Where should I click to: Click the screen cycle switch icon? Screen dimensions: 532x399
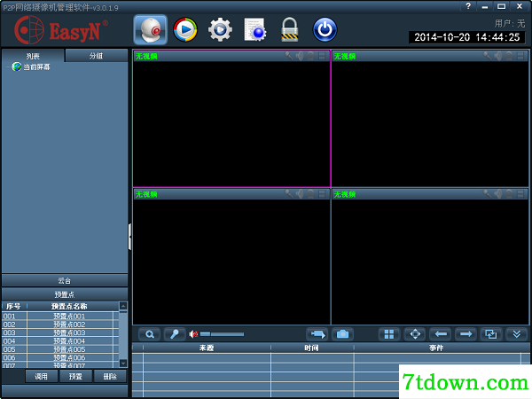tap(491, 334)
